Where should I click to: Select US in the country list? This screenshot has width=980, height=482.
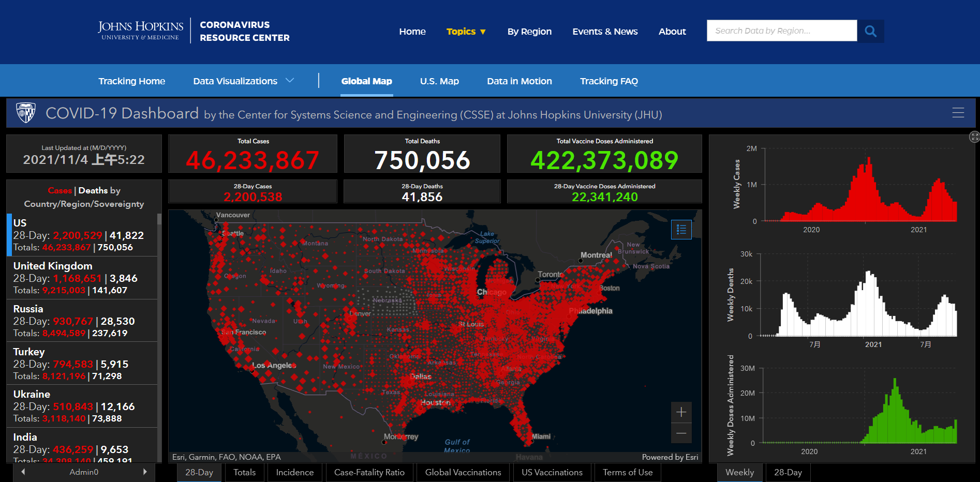(x=82, y=235)
